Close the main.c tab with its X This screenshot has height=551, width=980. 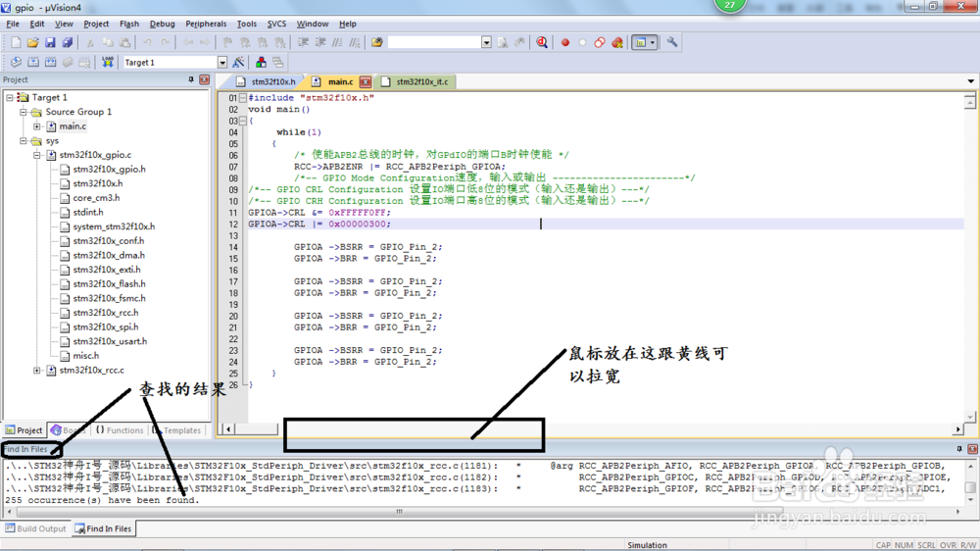pyautogui.click(x=366, y=82)
